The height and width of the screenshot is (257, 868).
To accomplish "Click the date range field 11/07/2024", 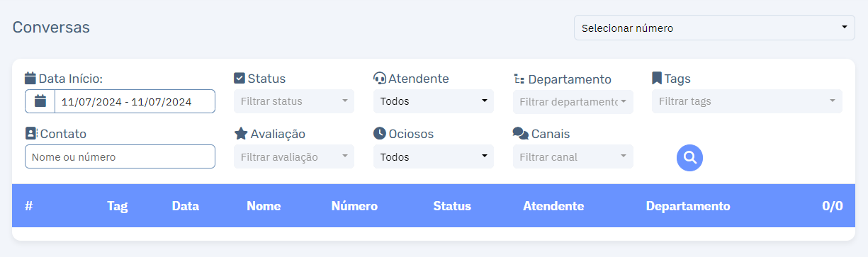I will tap(135, 101).
